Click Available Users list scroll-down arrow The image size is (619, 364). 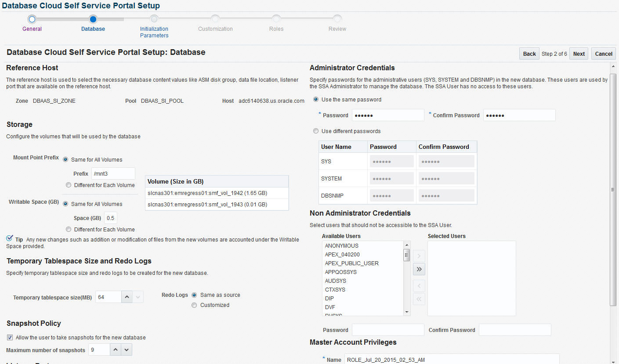point(407,312)
